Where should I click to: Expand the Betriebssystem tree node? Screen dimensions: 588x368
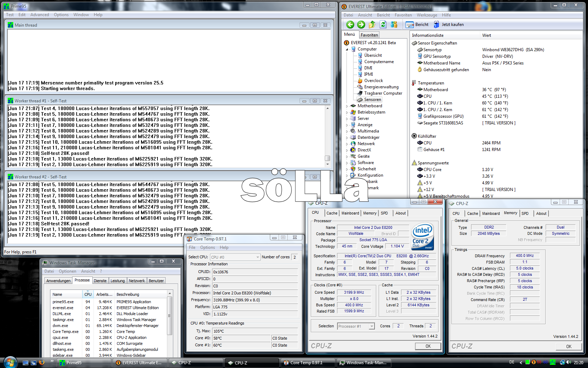(347, 112)
